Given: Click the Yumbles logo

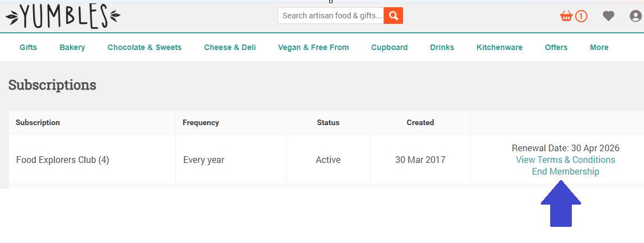Looking at the screenshot, I should click(63, 16).
